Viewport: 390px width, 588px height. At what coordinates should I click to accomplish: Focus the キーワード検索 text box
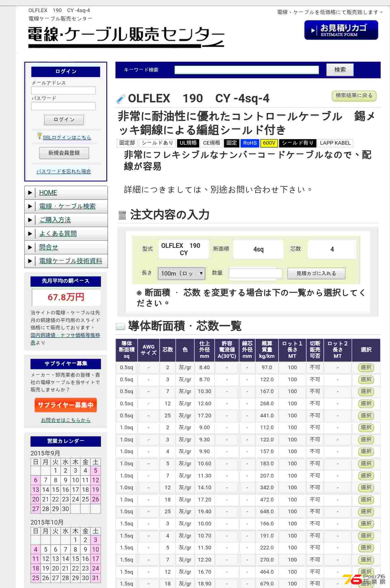click(246, 70)
